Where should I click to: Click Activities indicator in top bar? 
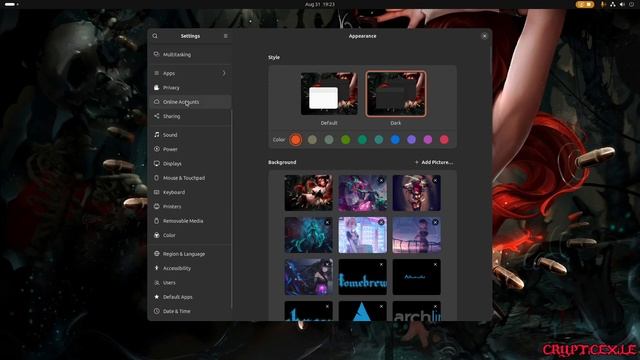(x=11, y=4)
